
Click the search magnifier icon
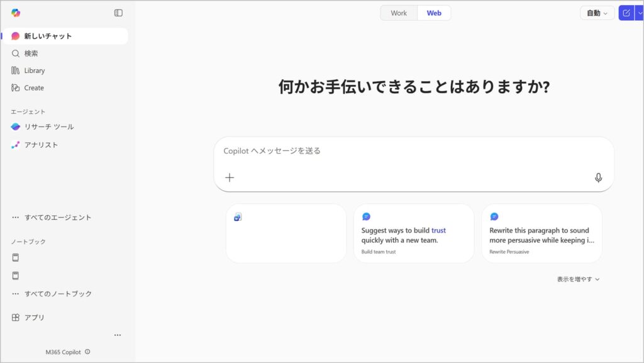tap(16, 53)
